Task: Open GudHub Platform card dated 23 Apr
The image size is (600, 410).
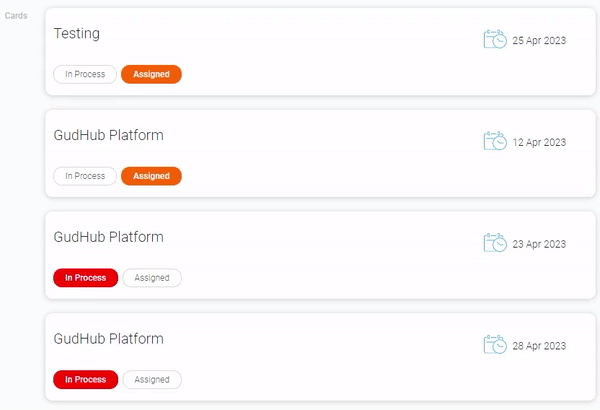Action: click(108, 237)
